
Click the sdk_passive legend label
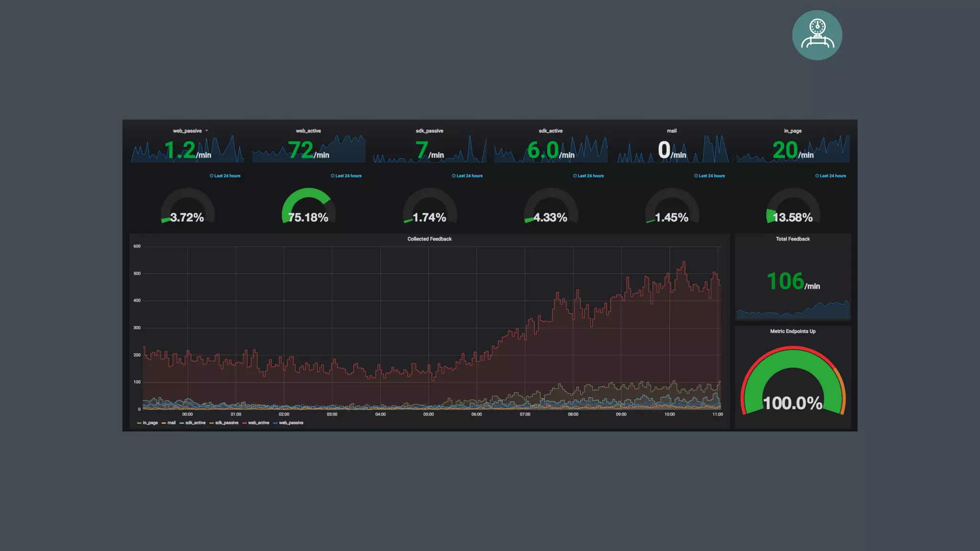pyautogui.click(x=226, y=423)
